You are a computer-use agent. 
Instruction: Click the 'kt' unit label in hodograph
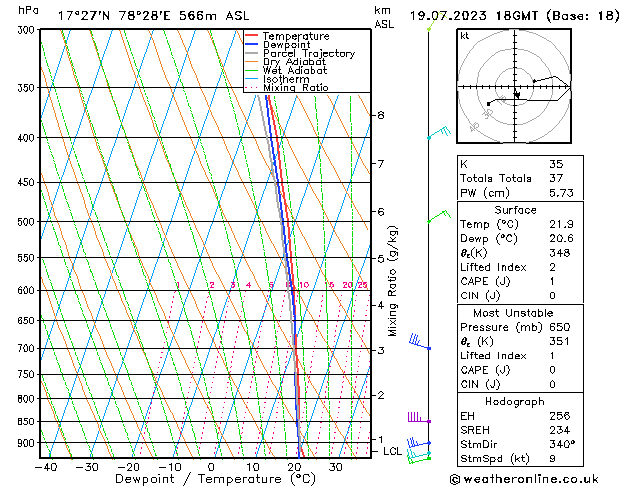(x=465, y=36)
